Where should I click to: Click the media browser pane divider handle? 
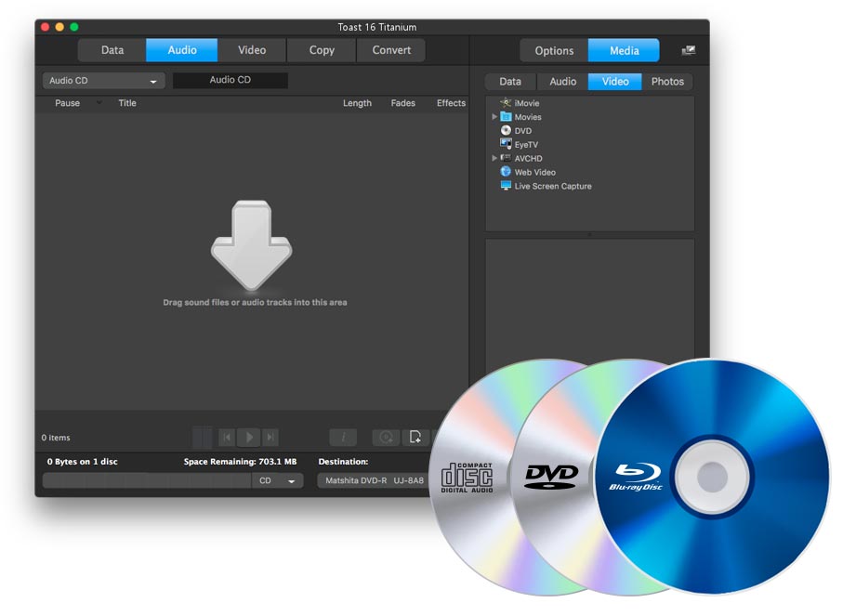click(x=589, y=235)
